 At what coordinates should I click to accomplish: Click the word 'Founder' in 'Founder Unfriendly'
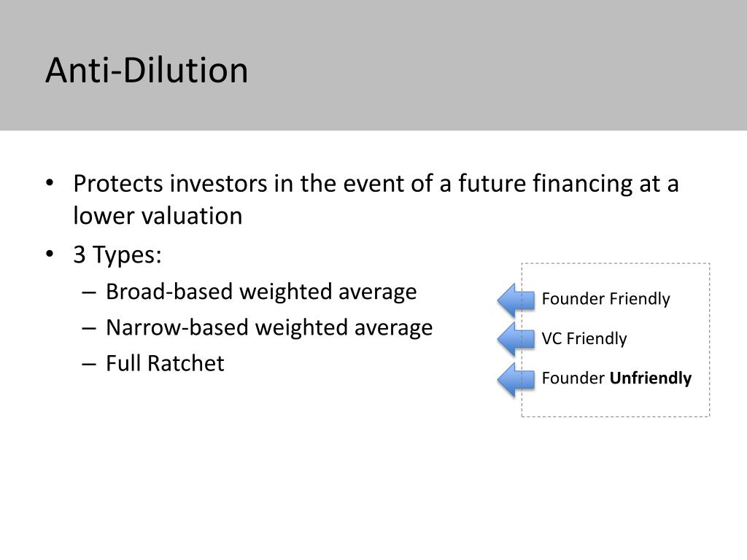click(x=573, y=378)
